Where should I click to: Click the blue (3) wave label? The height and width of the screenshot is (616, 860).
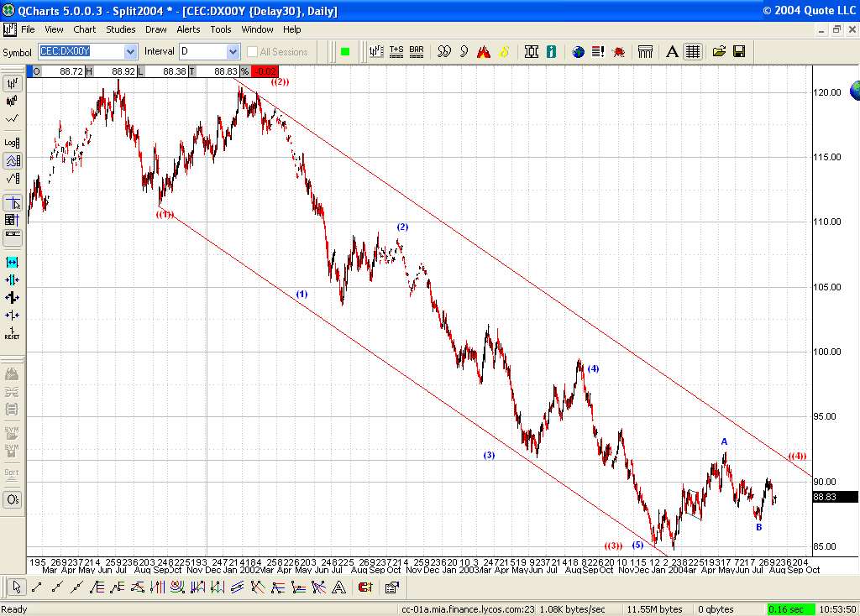[x=489, y=455]
